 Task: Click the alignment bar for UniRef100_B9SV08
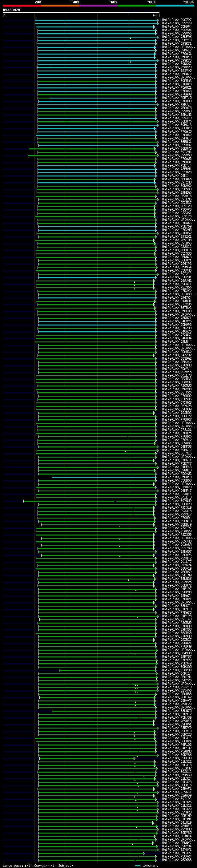point(93,155)
